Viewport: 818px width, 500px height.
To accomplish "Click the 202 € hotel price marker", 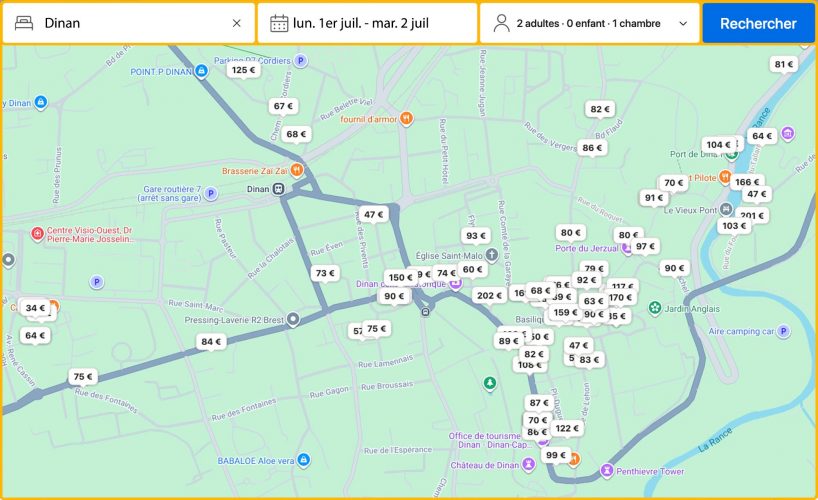I will (489, 296).
